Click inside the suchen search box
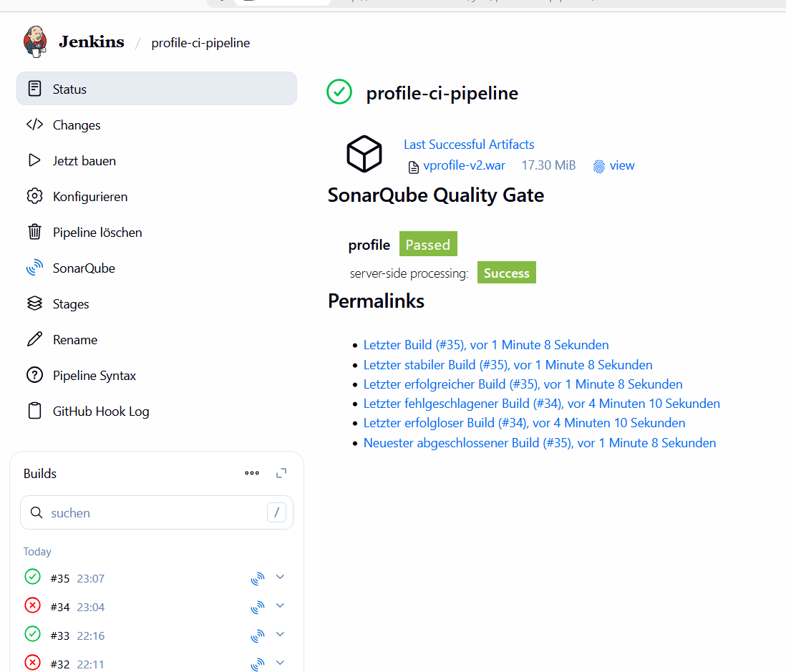Viewport: 786px width, 672px height. pyautogui.click(x=143, y=512)
